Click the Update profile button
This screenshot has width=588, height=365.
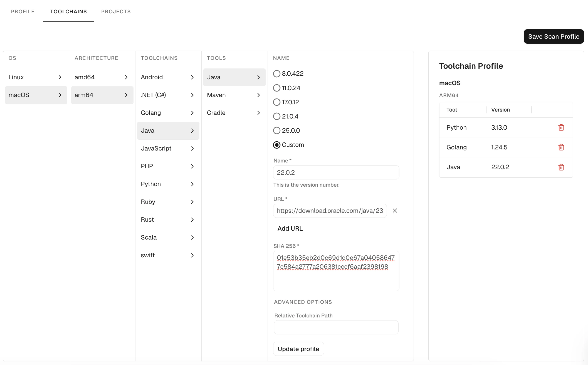[298, 349]
